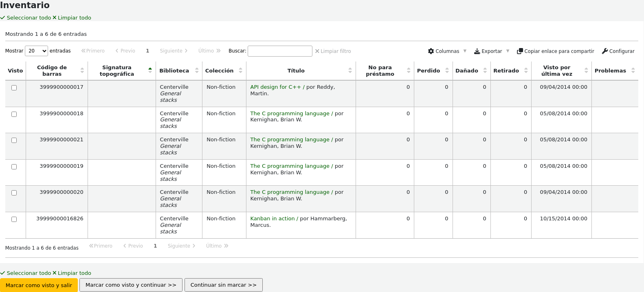Click the Perdido column sort icon

click(447, 71)
